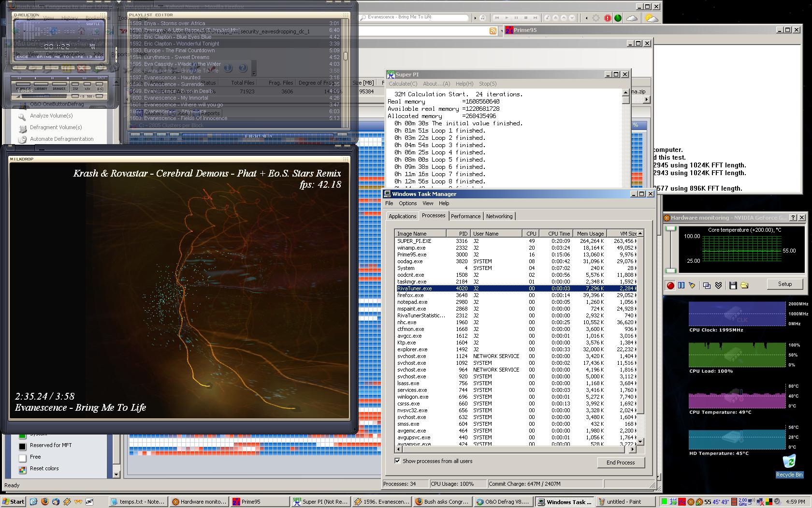The image size is (812, 508).
Task: Click Super PI log scroll up arrow
Action: (x=625, y=92)
